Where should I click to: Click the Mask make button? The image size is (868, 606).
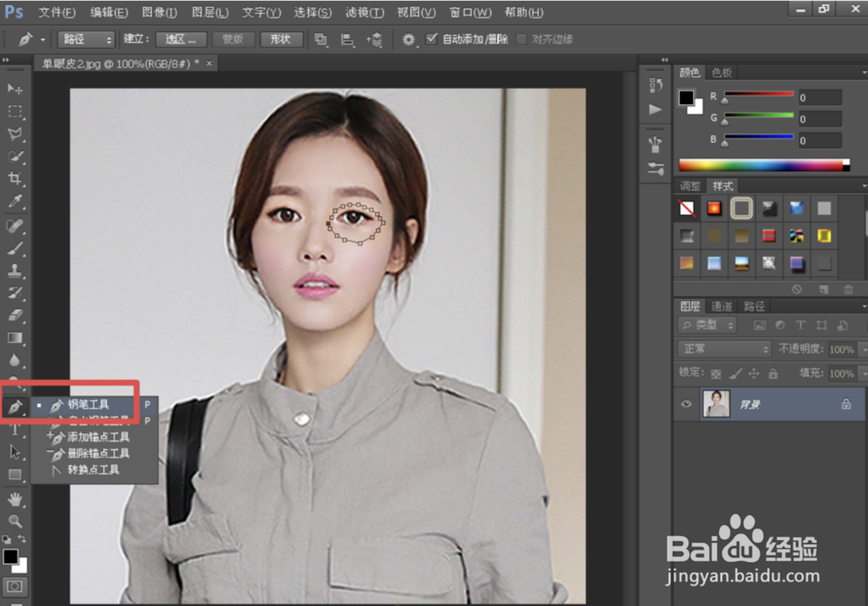[233, 39]
